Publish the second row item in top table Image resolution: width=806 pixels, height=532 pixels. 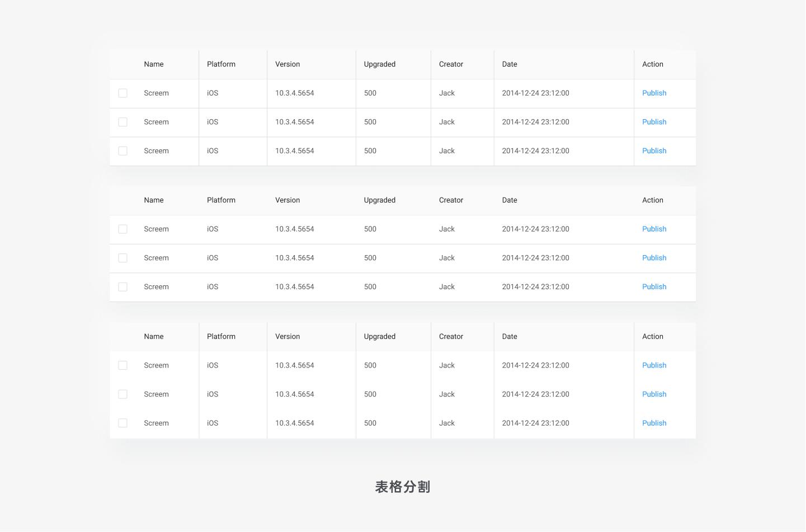coord(654,122)
